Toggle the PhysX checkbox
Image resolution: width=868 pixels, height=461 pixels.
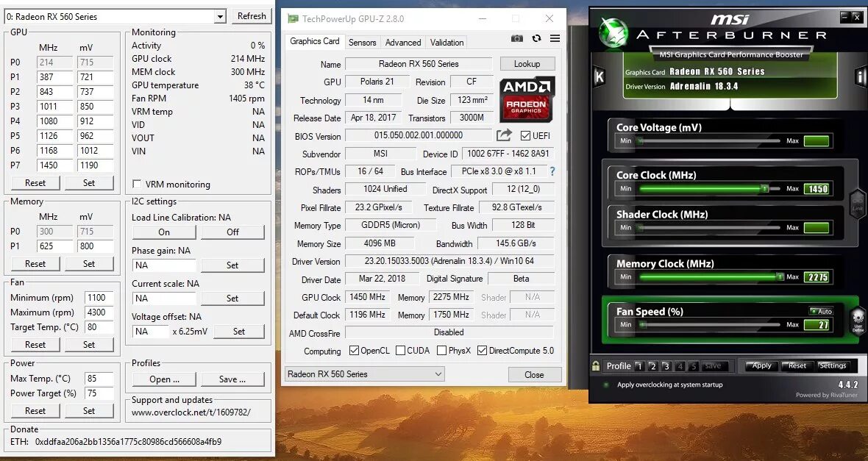click(441, 350)
